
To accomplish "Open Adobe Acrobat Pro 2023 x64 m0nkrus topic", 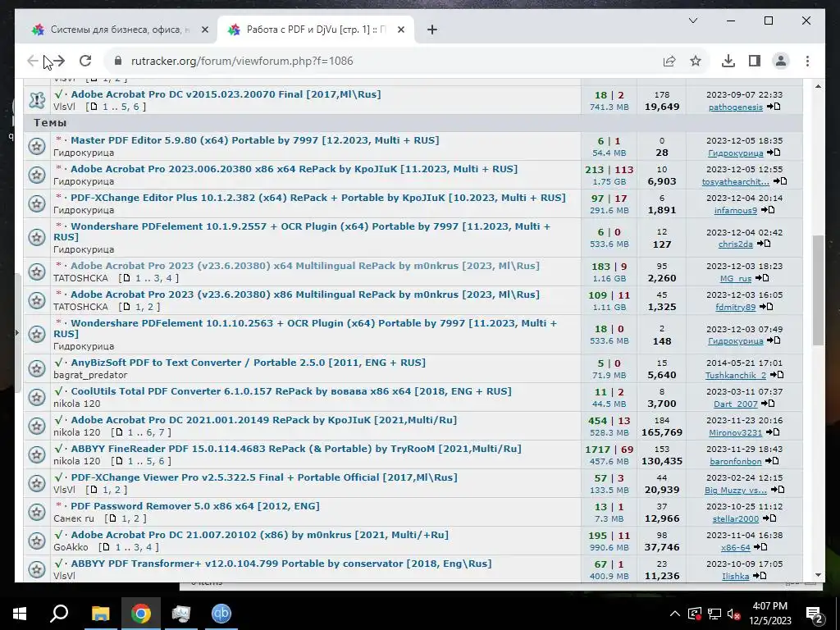I will click(x=305, y=265).
